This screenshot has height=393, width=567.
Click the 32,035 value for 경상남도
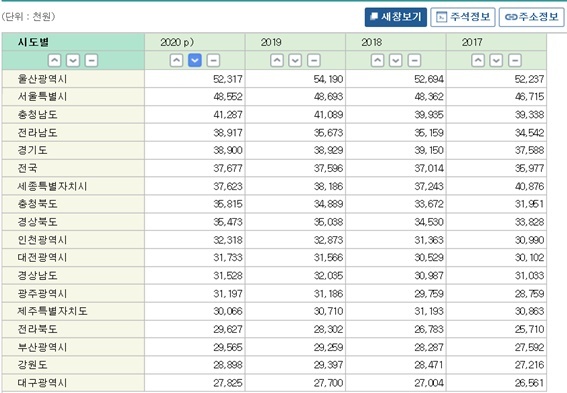(328, 275)
